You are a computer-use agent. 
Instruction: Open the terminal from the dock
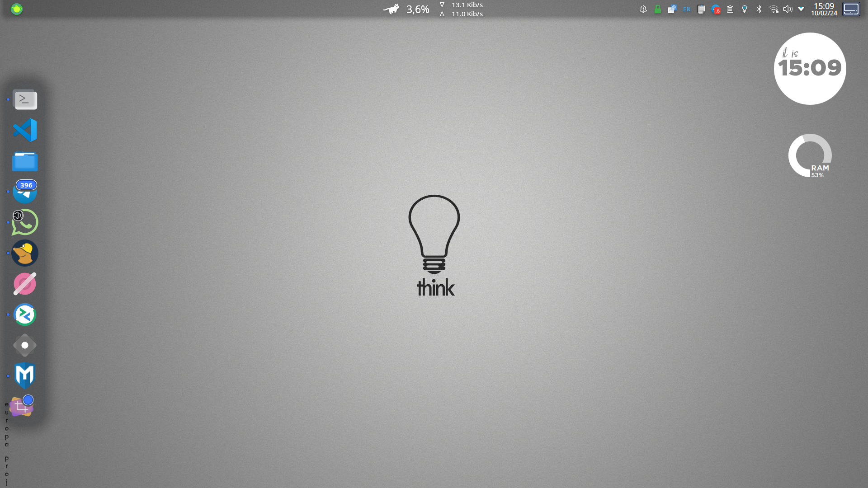pos(25,99)
